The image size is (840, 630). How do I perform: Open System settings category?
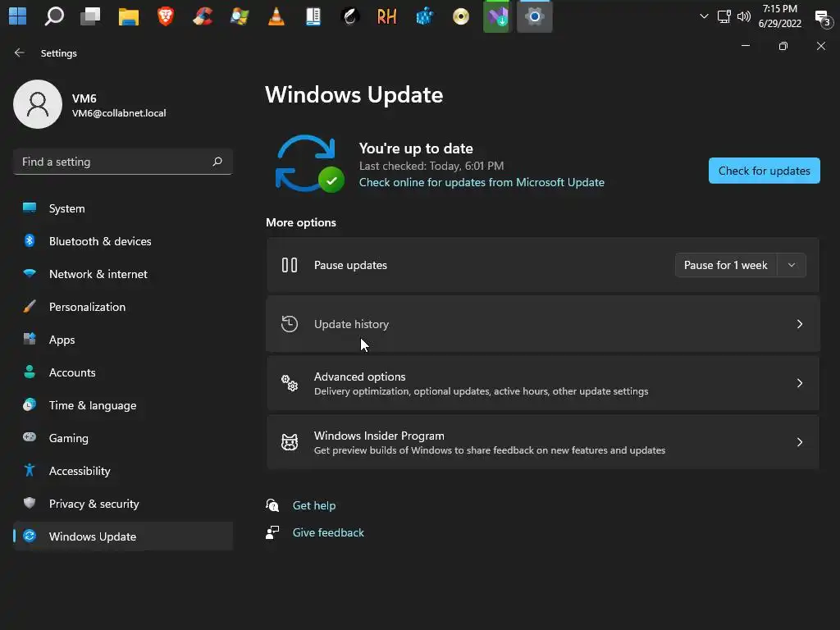(x=123, y=208)
